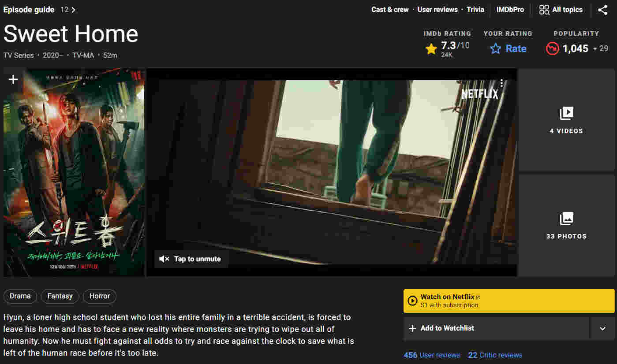Open video player three-dot options menu
The width and height of the screenshot is (617, 364).
click(x=501, y=83)
